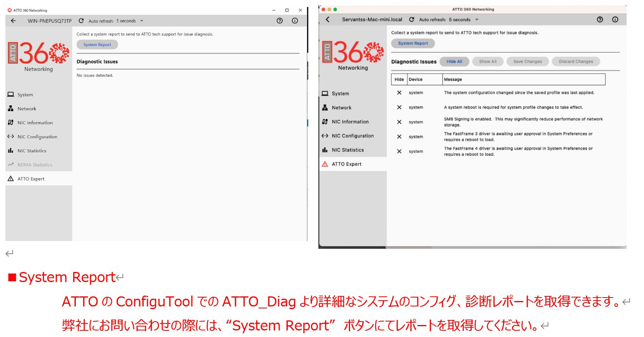
Task: Click back arrow in Windows ATTO window
Action: pos(13,21)
